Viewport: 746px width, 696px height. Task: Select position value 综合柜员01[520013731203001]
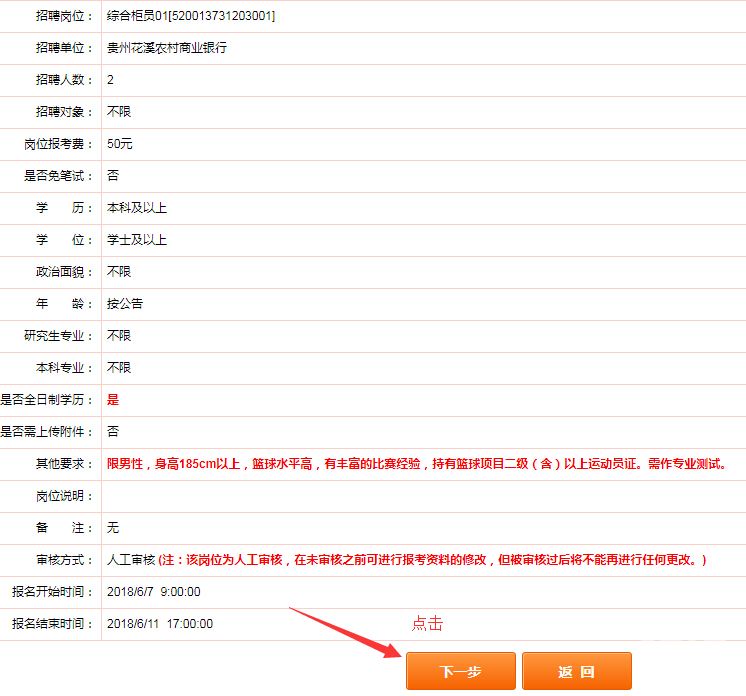pos(191,16)
